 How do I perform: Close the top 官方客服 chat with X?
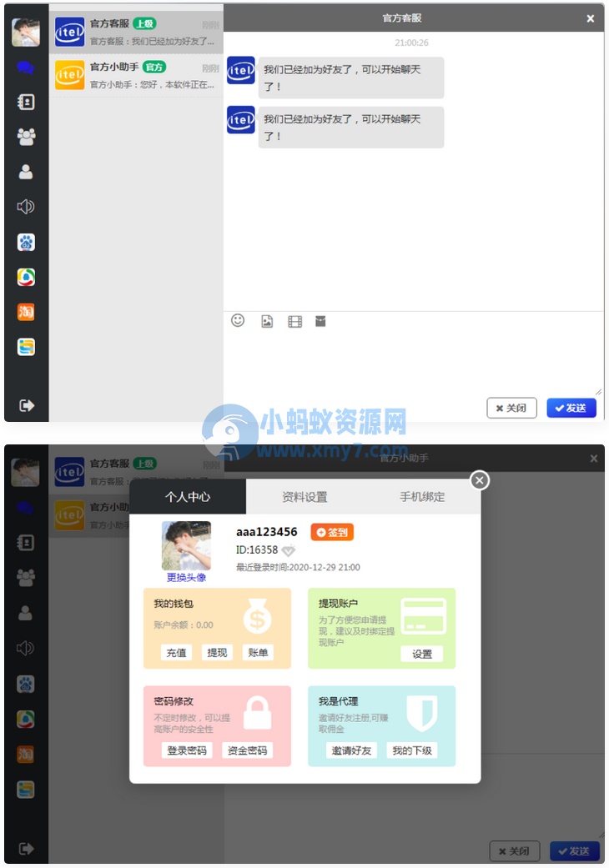click(590, 18)
